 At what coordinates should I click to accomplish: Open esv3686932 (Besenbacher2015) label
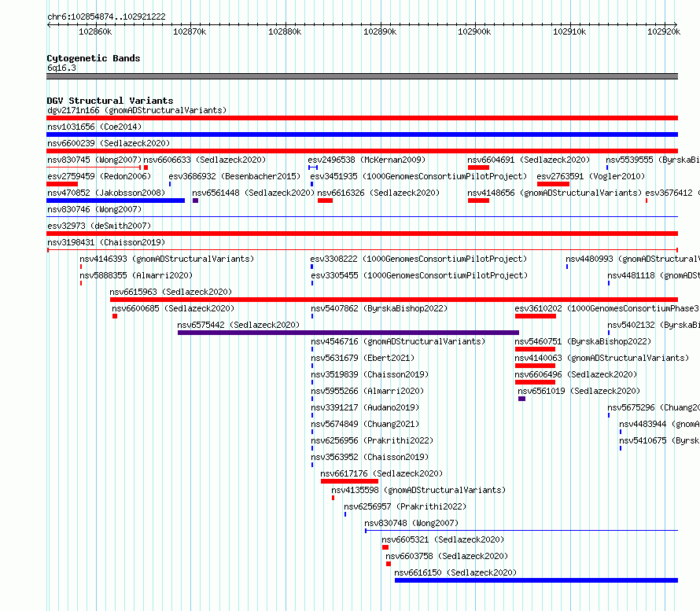click(x=234, y=176)
